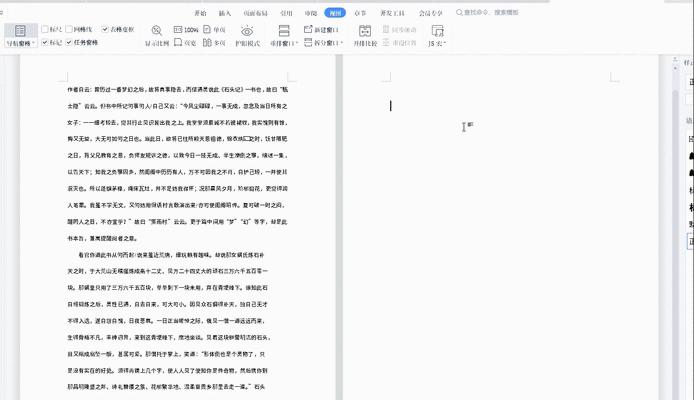
Task: Switch to the 引用 References tab
Action: [x=286, y=13]
